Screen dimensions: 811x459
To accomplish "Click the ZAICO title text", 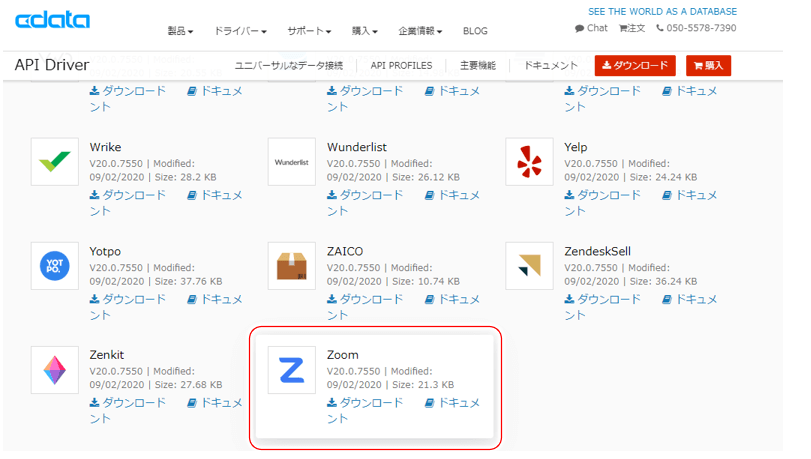I will [345, 251].
